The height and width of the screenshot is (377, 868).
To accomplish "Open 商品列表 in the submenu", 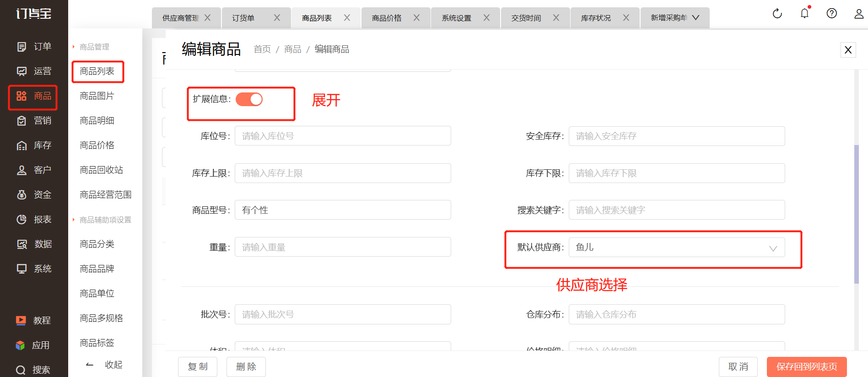I will [x=97, y=71].
